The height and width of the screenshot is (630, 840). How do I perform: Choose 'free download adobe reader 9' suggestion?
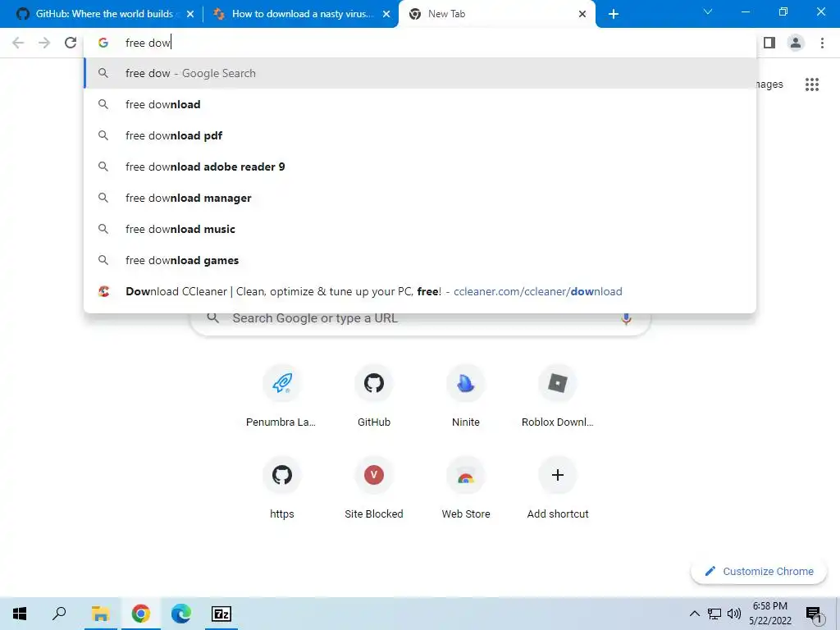coord(420,167)
